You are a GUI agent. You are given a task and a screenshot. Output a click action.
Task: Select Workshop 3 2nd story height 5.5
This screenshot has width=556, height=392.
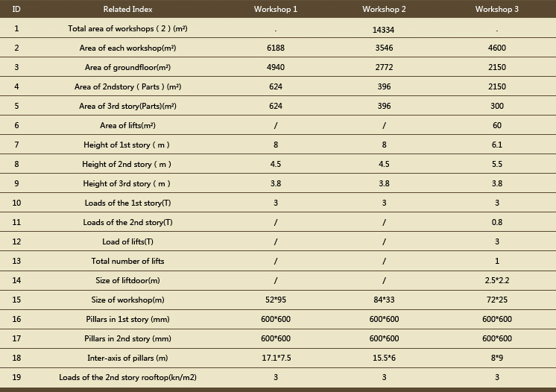pos(497,164)
